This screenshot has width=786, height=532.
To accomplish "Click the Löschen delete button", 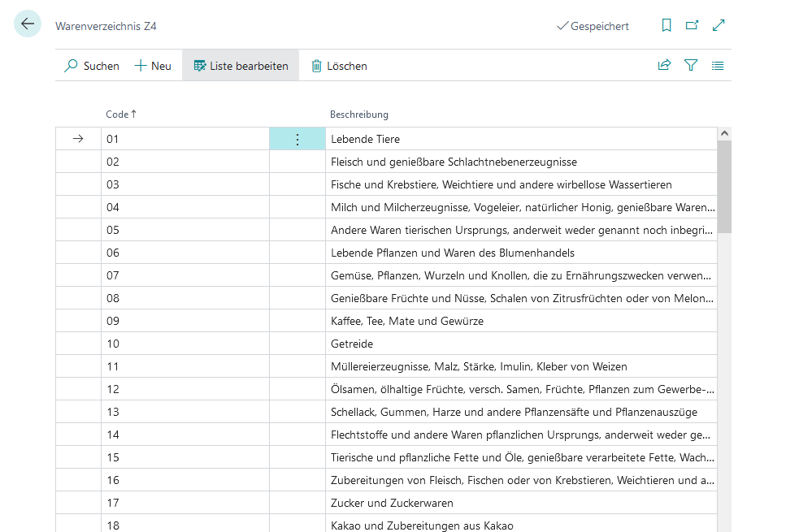I will pos(339,66).
